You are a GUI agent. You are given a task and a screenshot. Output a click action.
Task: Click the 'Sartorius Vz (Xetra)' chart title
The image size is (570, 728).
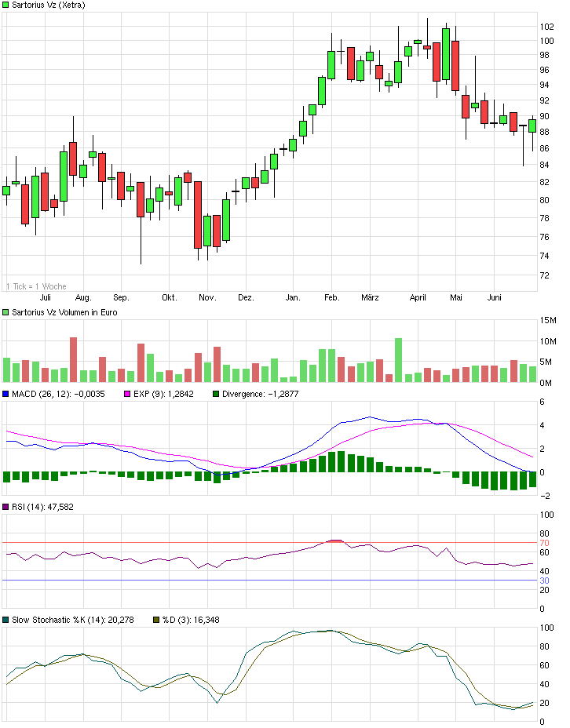[x=49, y=5]
